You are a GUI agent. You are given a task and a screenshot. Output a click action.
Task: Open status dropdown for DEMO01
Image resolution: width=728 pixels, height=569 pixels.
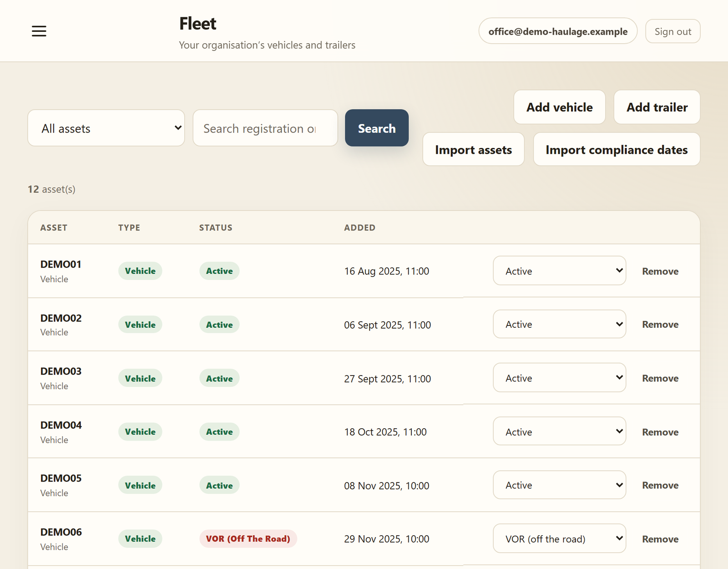tap(560, 270)
